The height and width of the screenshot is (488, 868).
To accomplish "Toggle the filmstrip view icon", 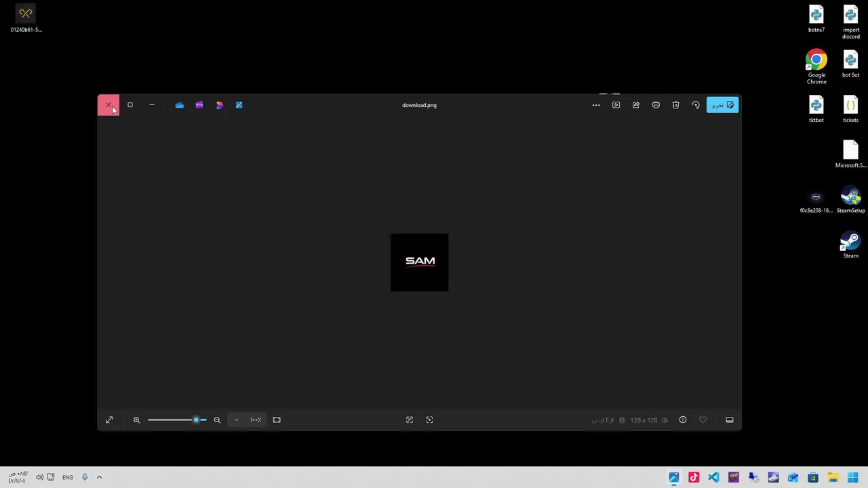I will [x=730, y=420].
